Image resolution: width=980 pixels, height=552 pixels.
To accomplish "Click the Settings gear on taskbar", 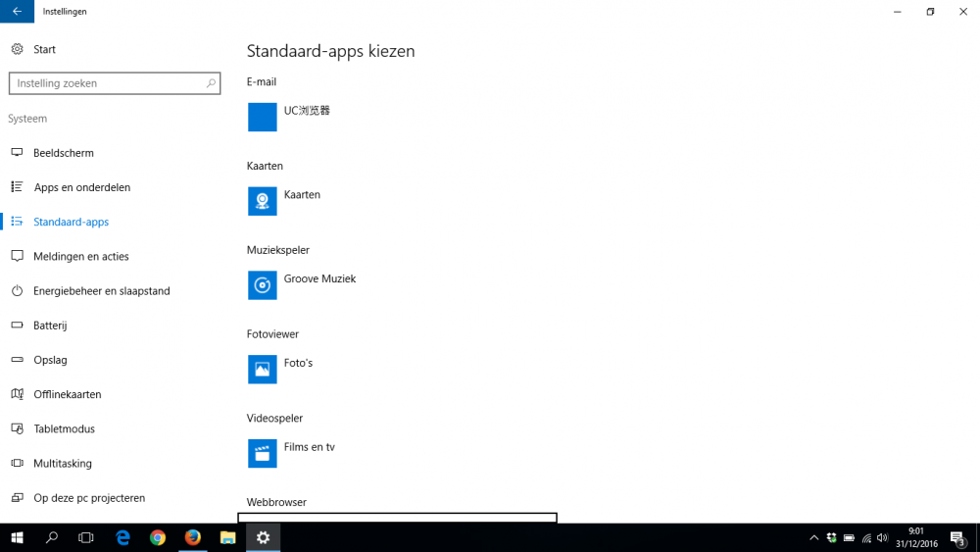I will (x=263, y=537).
